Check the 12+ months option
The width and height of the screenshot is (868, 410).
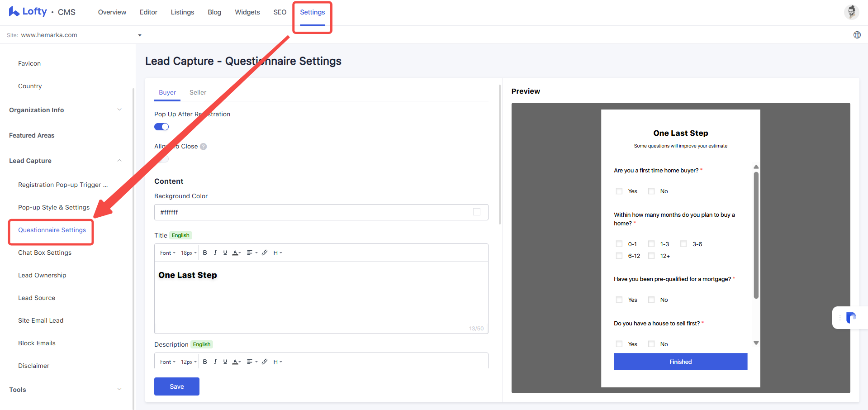click(x=651, y=256)
